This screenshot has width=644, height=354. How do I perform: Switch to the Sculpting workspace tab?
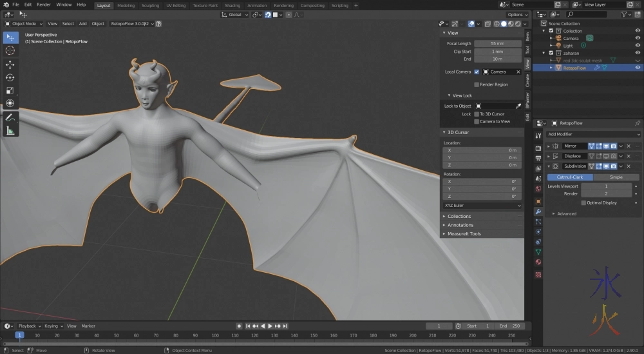pos(150,5)
